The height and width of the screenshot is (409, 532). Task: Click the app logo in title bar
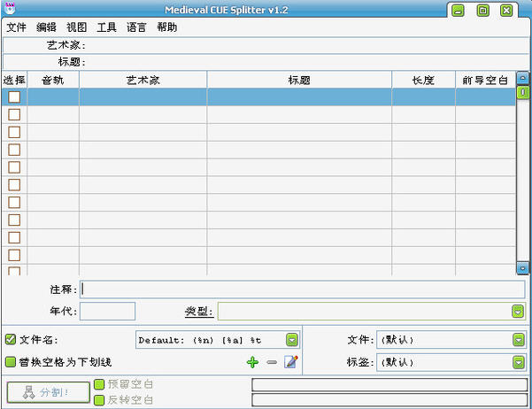pyautogui.click(x=10, y=8)
